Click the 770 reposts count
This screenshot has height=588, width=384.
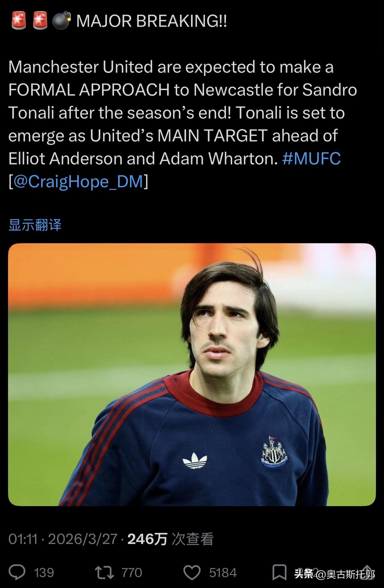tap(132, 573)
